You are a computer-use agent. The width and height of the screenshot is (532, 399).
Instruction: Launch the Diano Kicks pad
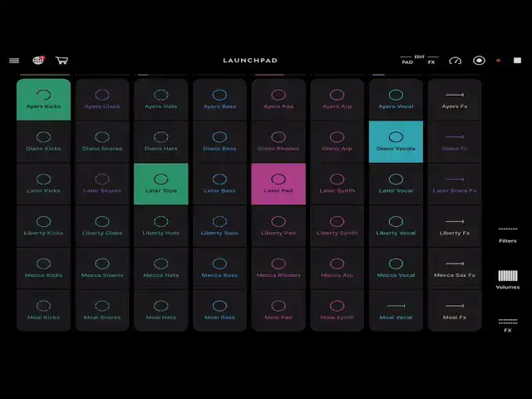tap(44, 142)
